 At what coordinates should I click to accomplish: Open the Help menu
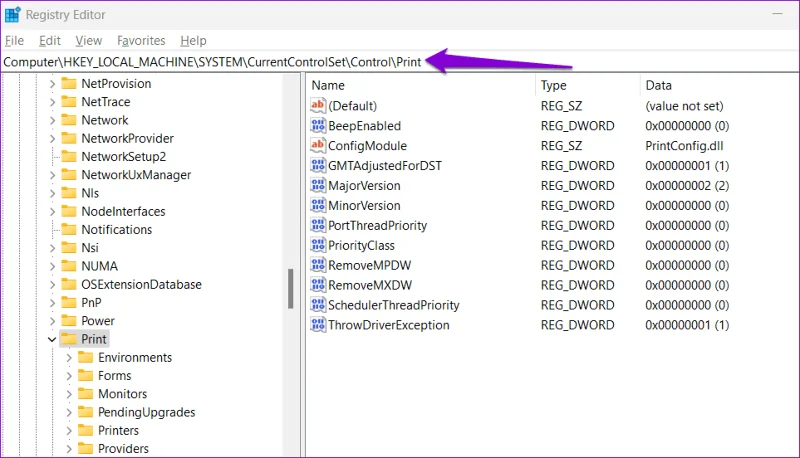point(193,40)
